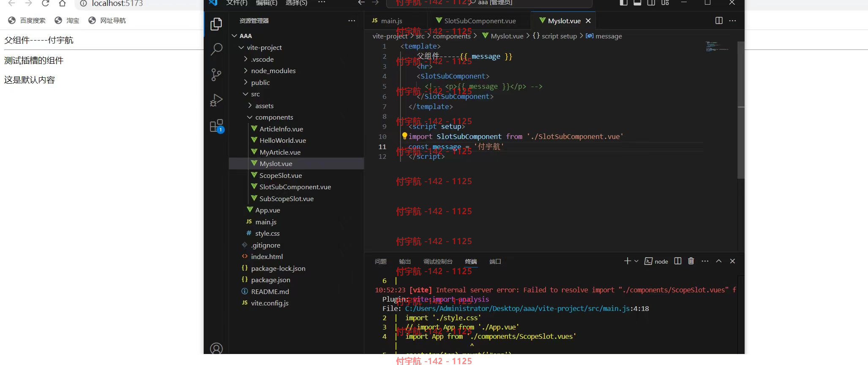Close the terminal panel

point(732,261)
